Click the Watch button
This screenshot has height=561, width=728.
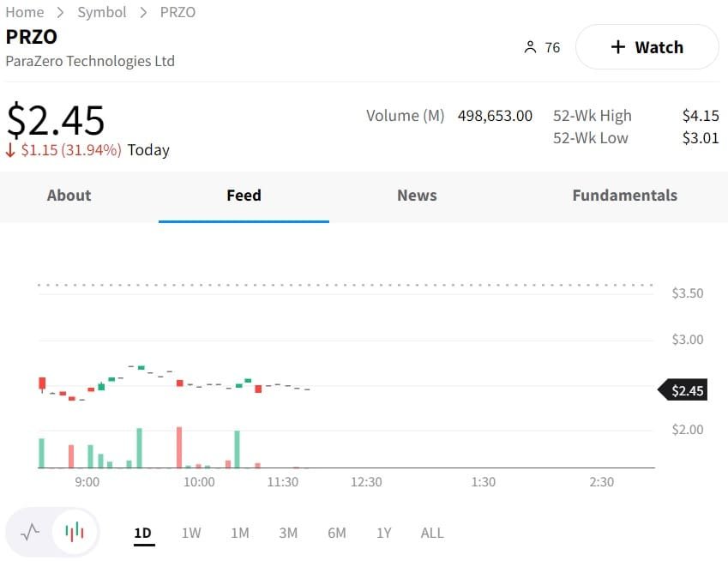(647, 47)
